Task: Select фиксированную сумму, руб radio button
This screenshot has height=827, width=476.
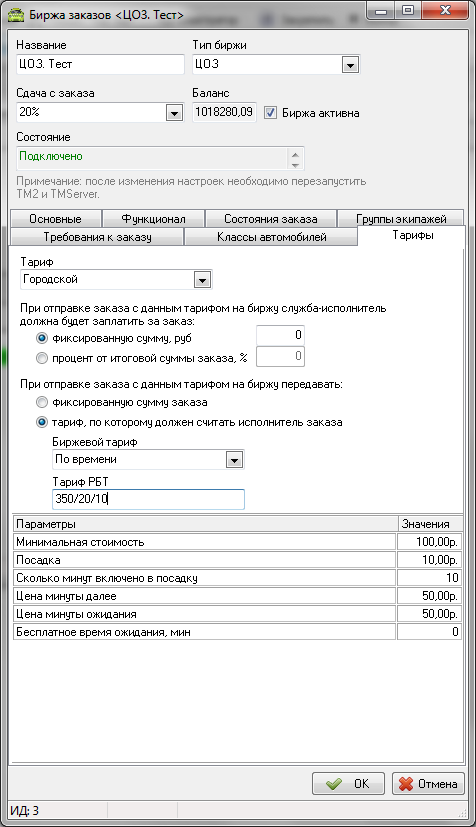Action: (42, 339)
